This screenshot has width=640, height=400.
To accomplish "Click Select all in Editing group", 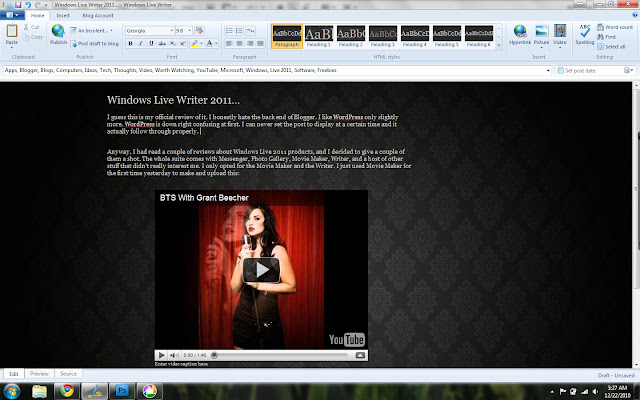I will pos(611,47).
